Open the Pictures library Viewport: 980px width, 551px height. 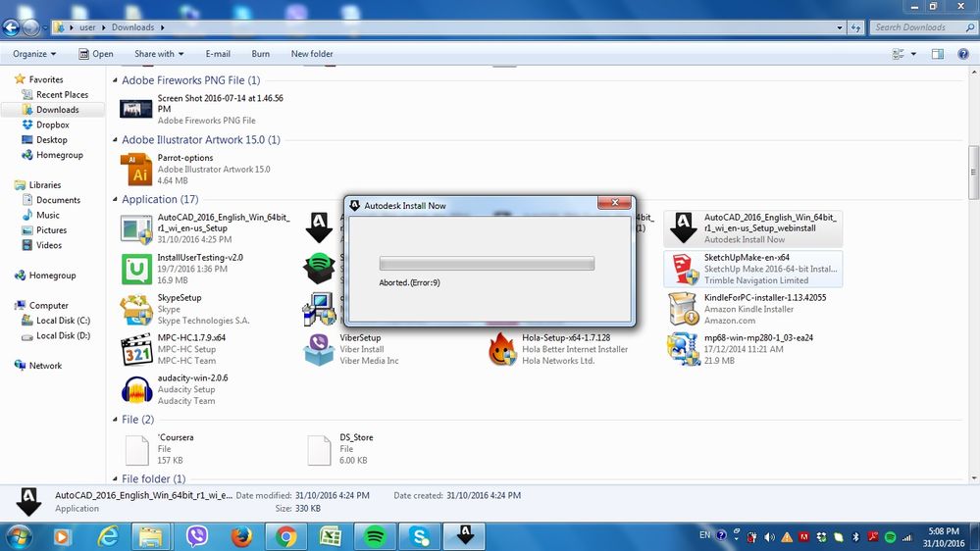coord(51,229)
